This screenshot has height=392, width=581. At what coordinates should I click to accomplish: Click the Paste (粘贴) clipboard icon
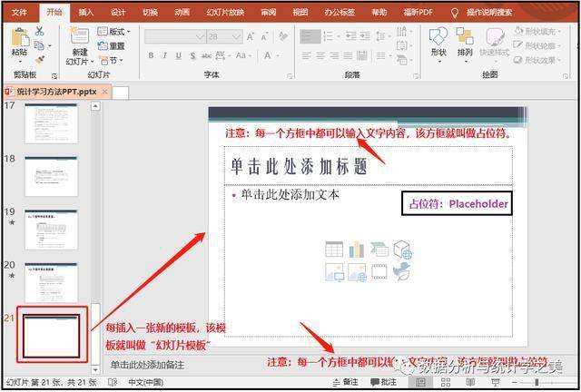coord(20,38)
